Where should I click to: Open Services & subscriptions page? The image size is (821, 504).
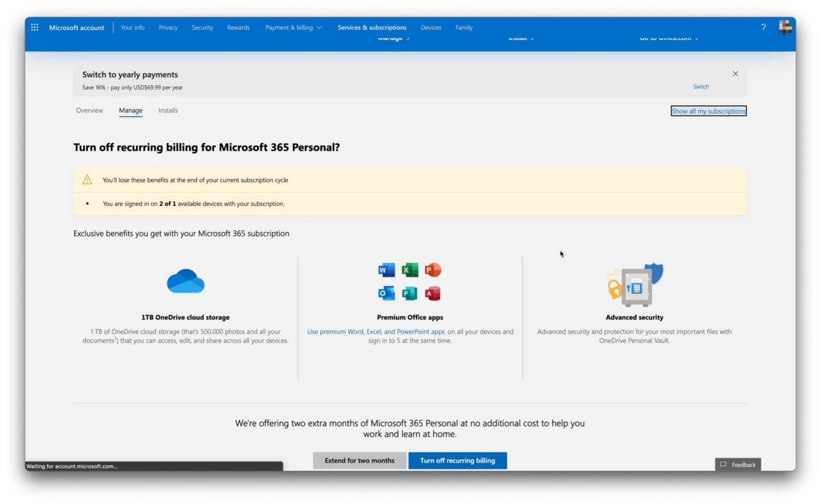click(x=372, y=27)
